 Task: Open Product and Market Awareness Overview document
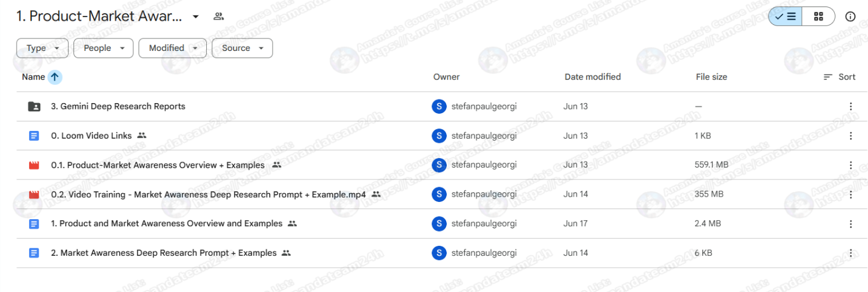tap(166, 224)
